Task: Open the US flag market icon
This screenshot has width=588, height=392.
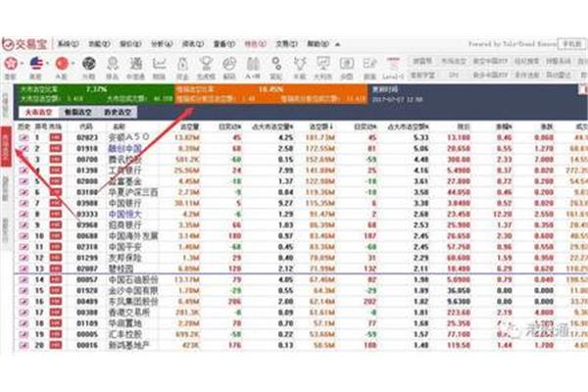Action: coord(37,64)
